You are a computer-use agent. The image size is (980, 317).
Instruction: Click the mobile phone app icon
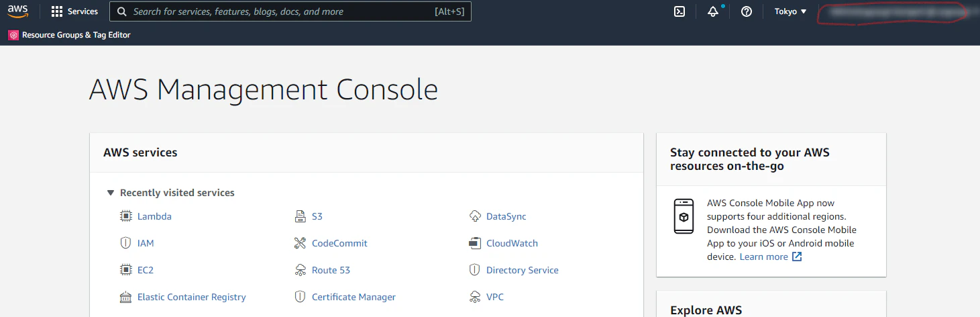684,216
